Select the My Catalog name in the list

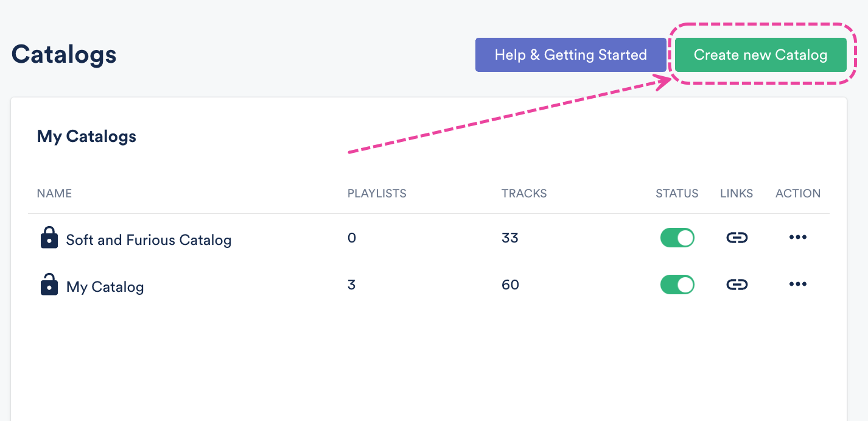pos(105,287)
